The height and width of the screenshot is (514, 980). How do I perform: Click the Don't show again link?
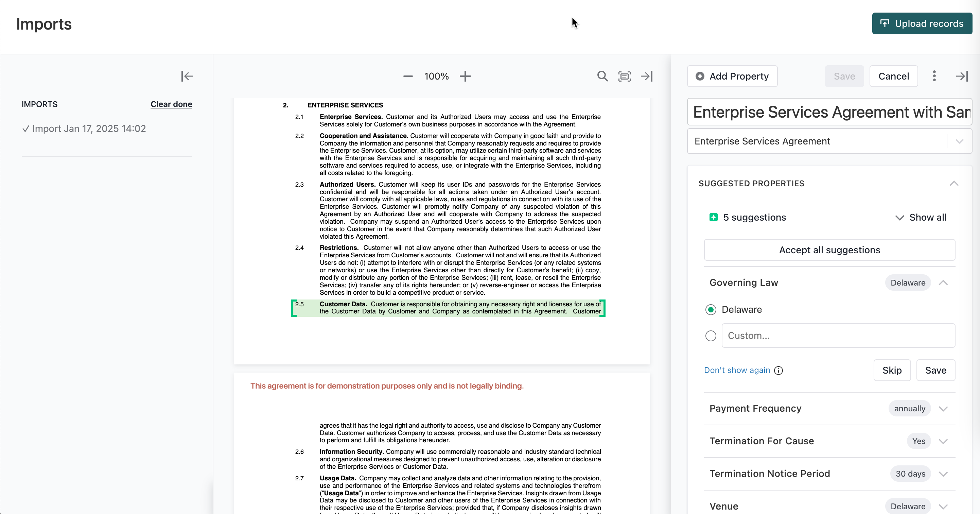pyautogui.click(x=737, y=370)
